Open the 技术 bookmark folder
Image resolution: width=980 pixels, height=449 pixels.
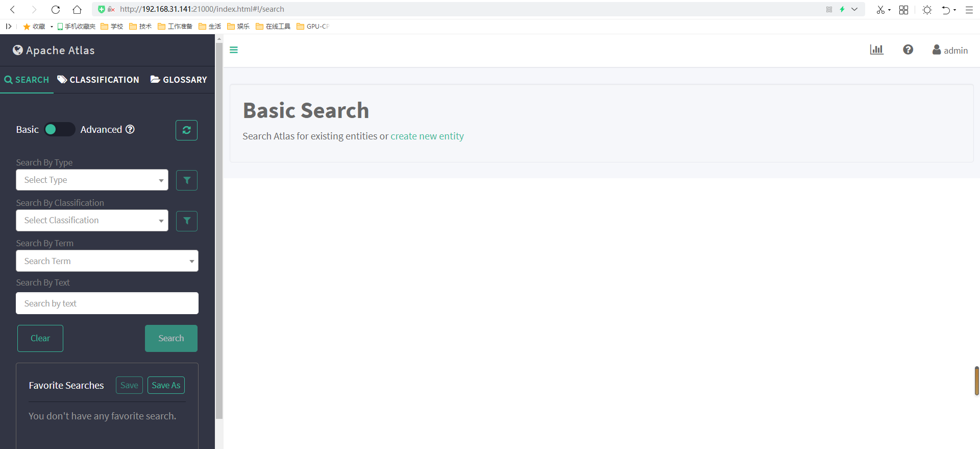point(140,27)
